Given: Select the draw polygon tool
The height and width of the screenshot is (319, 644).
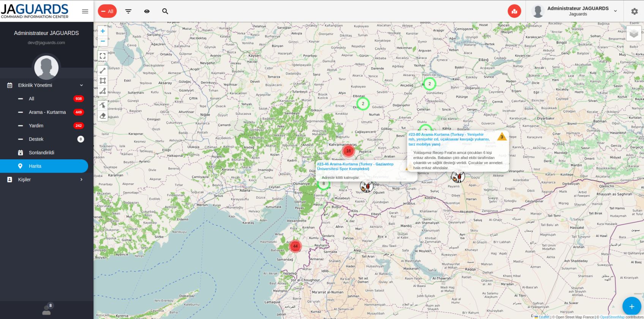Looking at the screenshot, I should click(x=103, y=91).
